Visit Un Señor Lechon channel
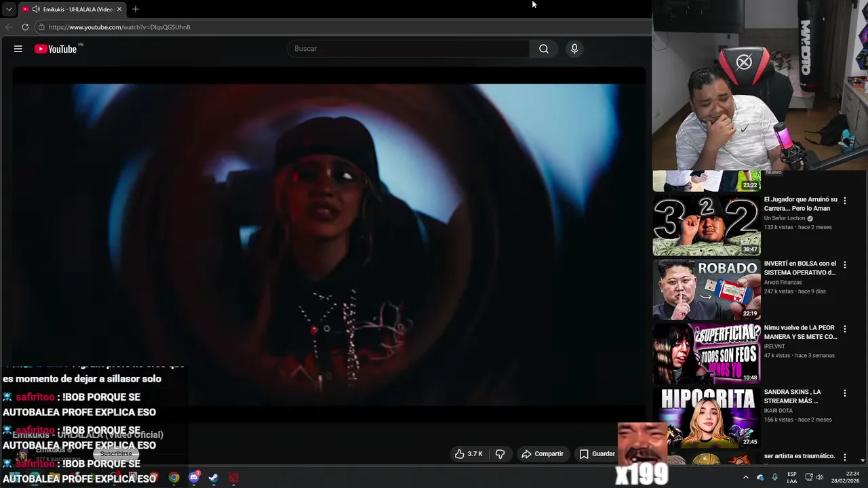Viewport: 868px width, 488px height. (x=785, y=218)
